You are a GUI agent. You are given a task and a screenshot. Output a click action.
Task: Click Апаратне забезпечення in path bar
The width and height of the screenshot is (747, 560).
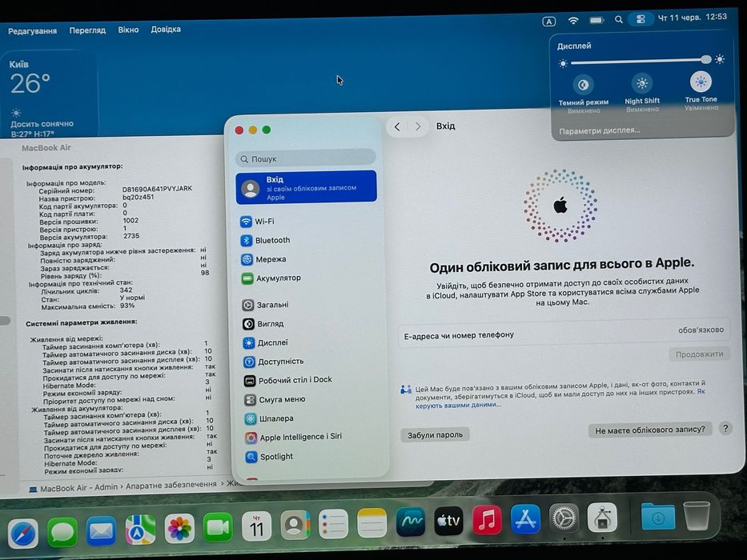point(171,485)
